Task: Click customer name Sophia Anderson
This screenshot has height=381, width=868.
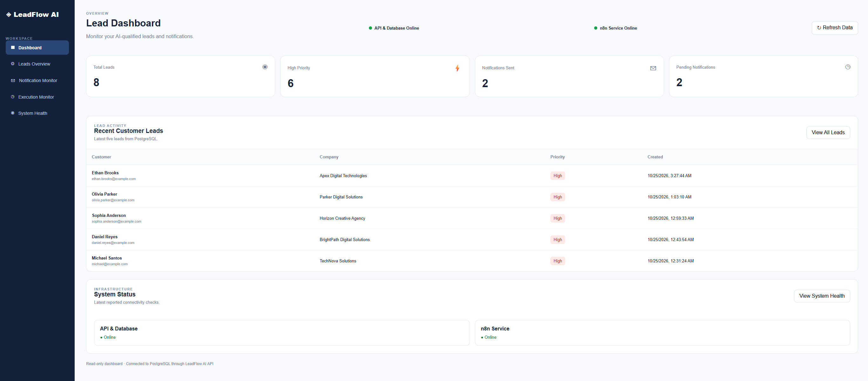Action: tap(109, 215)
